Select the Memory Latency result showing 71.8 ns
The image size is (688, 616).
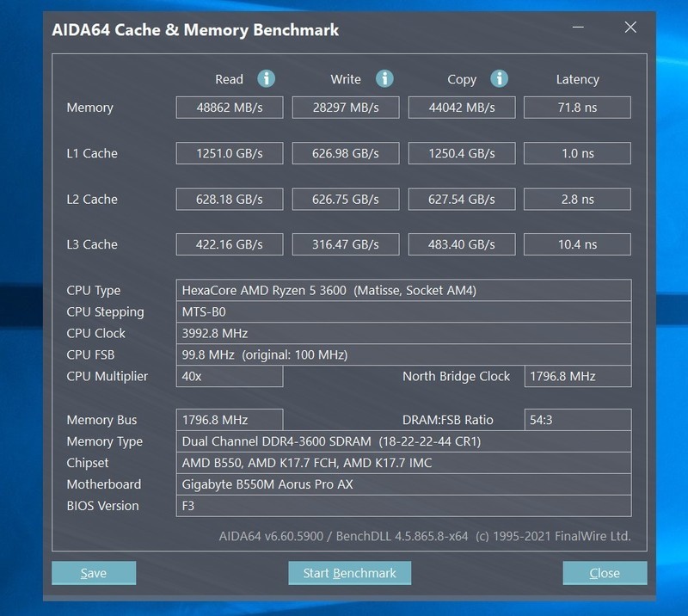coord(577,107)
